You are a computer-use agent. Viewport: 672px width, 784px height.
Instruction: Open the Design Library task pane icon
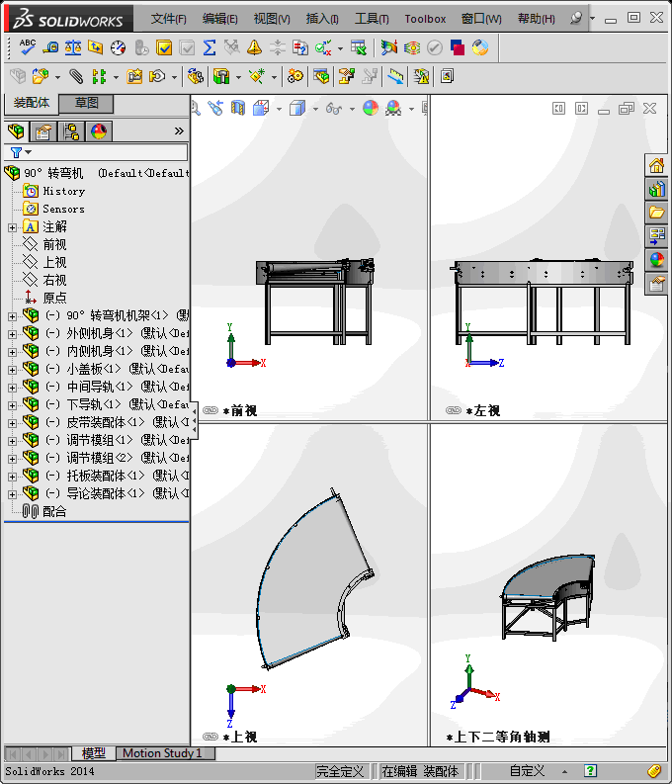[656, 189]
